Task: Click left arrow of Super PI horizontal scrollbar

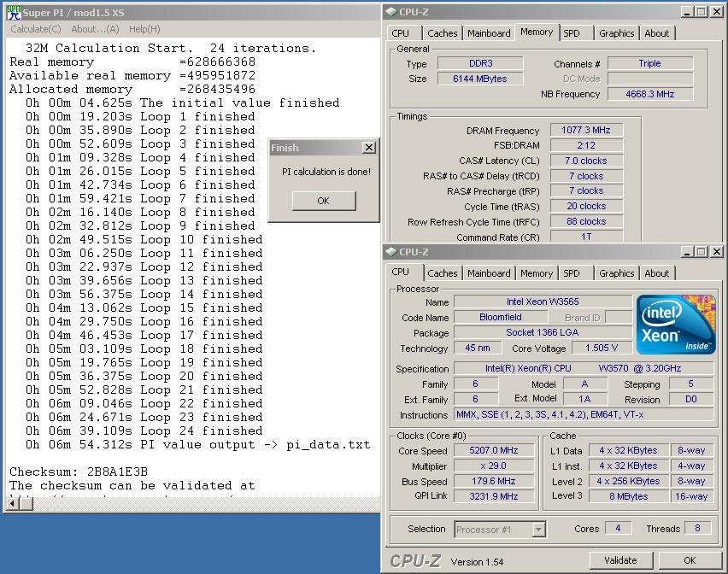Action: click(13, 503)
